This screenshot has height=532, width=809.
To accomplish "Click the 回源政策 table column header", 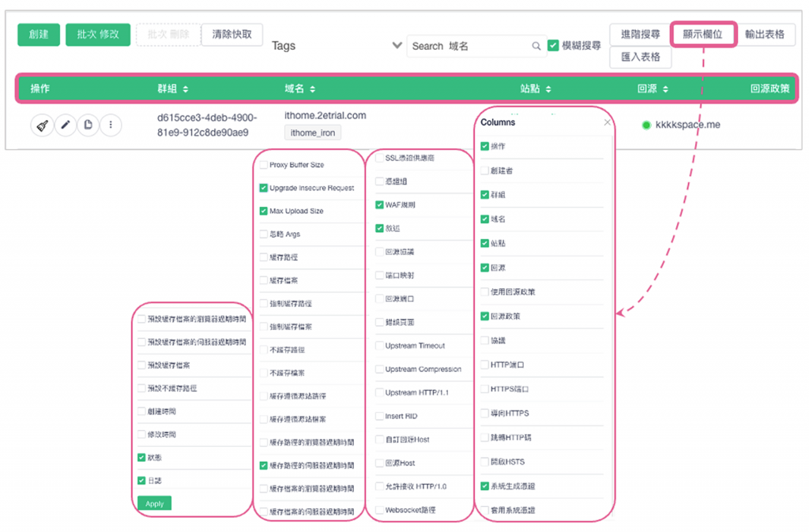I will pos(769,88).
